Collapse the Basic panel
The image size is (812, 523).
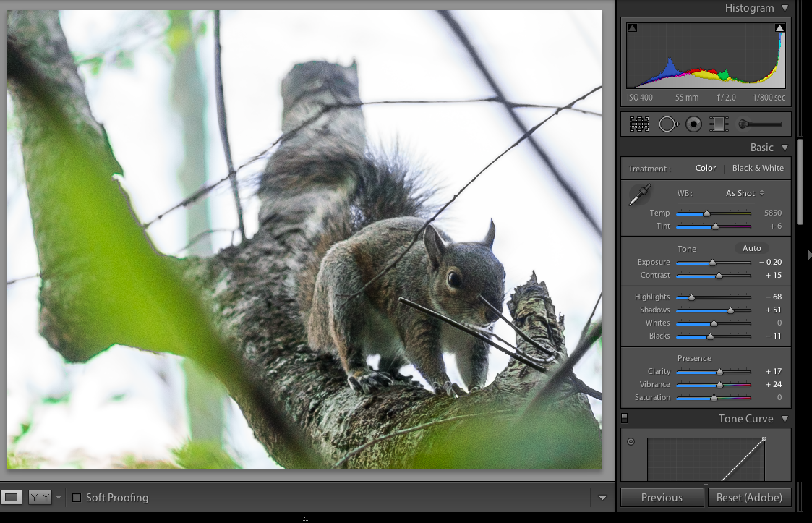pyautogui.click(x=785, y=148)
